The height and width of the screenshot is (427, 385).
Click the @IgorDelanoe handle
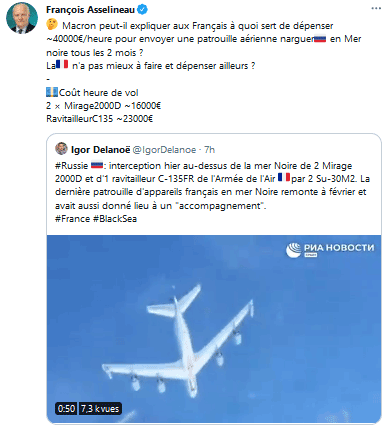[164, 150]
